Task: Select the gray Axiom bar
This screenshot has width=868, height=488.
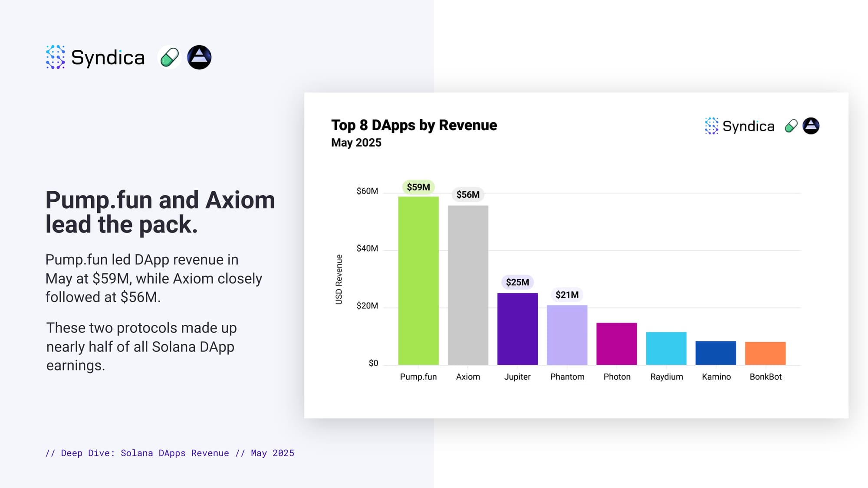Action: click(x=468, y=285)
